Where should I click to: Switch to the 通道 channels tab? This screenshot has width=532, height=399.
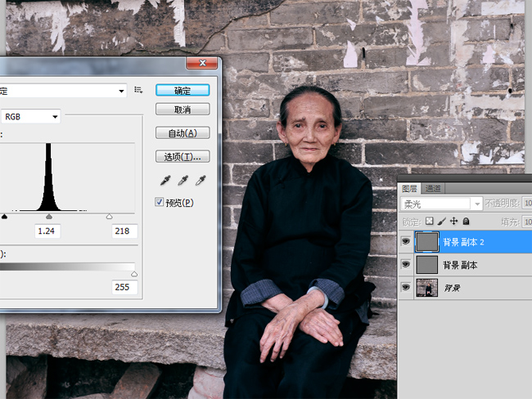point(433,189)
